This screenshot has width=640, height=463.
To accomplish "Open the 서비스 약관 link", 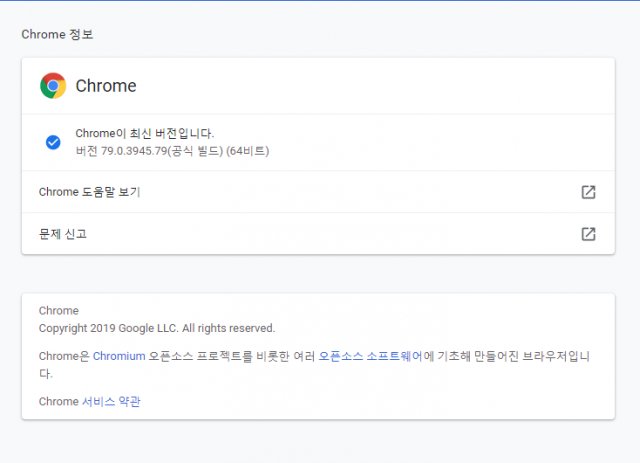I will click(x=111, y=401).
